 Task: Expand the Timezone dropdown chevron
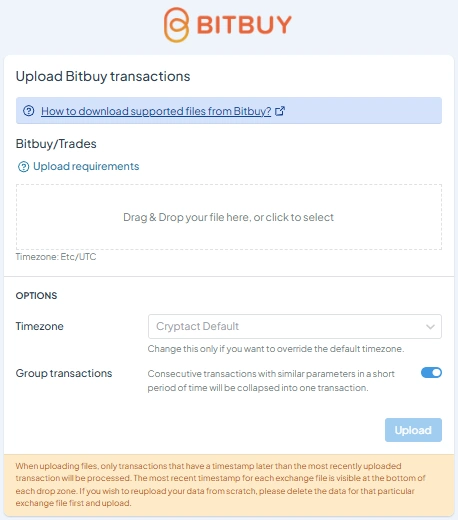click(x=430, y=327)
